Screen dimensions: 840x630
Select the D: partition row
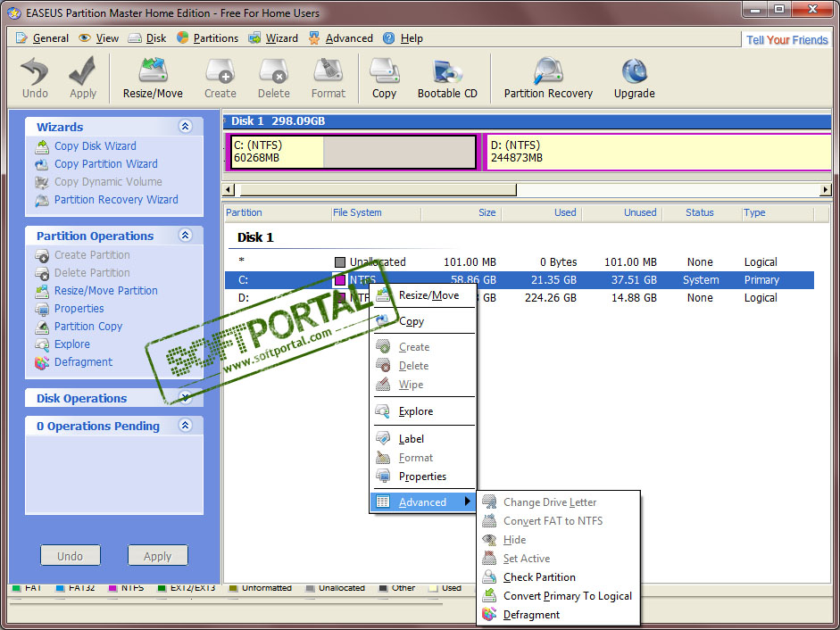(520, 298)
